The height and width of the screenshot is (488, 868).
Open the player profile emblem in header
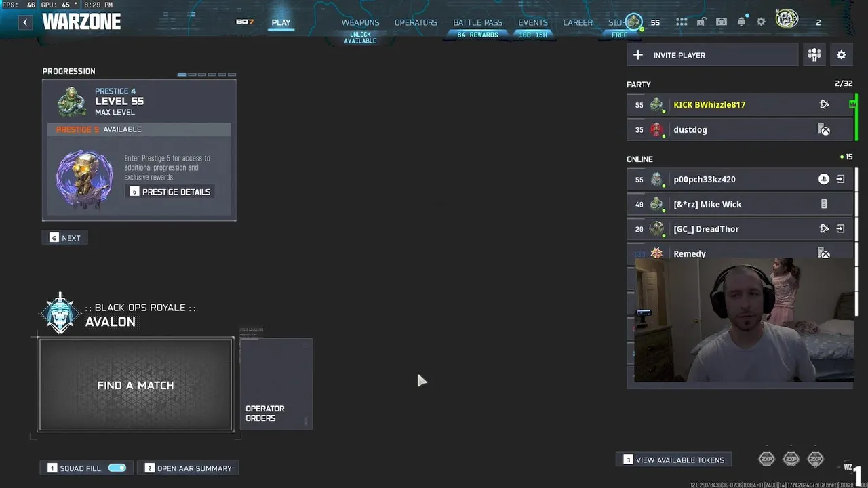(x=787, y=20)
